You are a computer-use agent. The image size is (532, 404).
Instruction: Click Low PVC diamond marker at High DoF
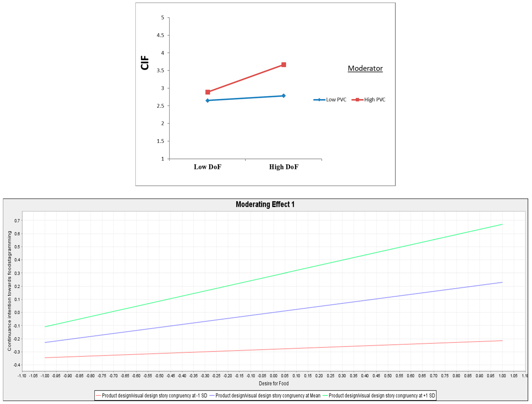tap(283, 96)
